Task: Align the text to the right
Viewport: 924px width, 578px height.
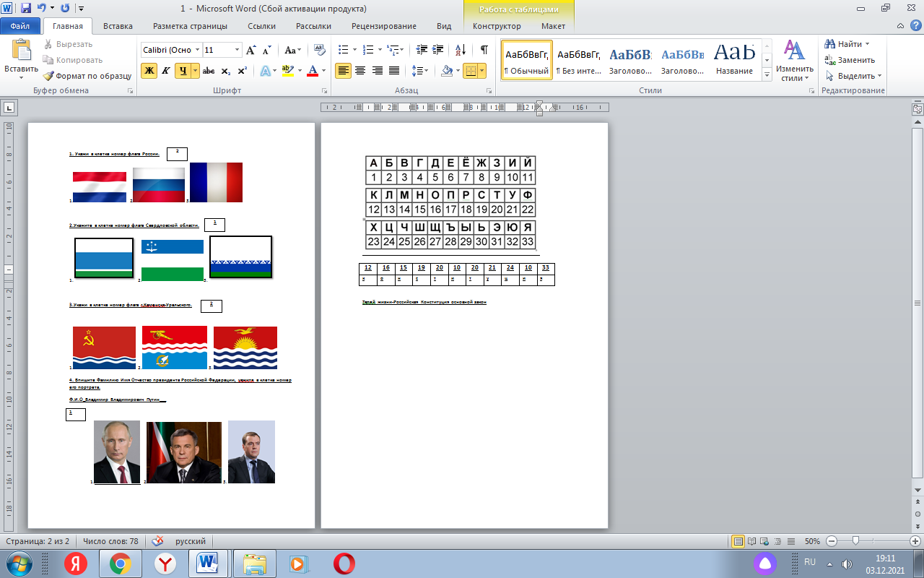Action: pyautogui.click(x=377, y=70)
